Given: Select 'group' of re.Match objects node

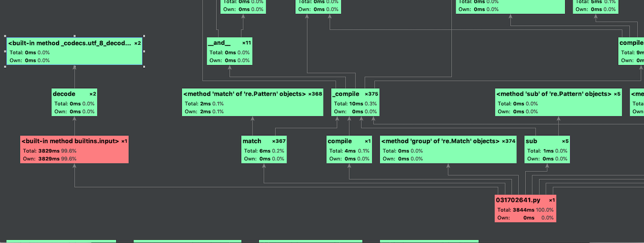Looking at the screenshot, I should pos(448,149).
